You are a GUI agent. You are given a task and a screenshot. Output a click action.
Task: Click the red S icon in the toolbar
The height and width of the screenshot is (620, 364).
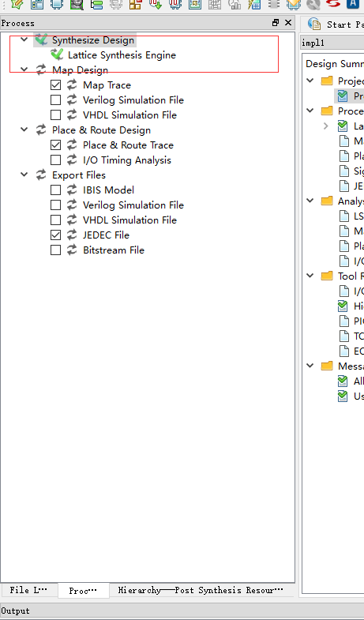point(333,4)
